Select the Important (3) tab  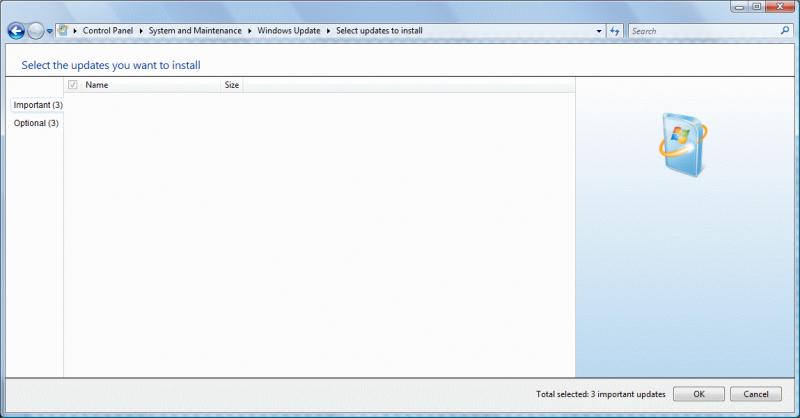point(38,105)
